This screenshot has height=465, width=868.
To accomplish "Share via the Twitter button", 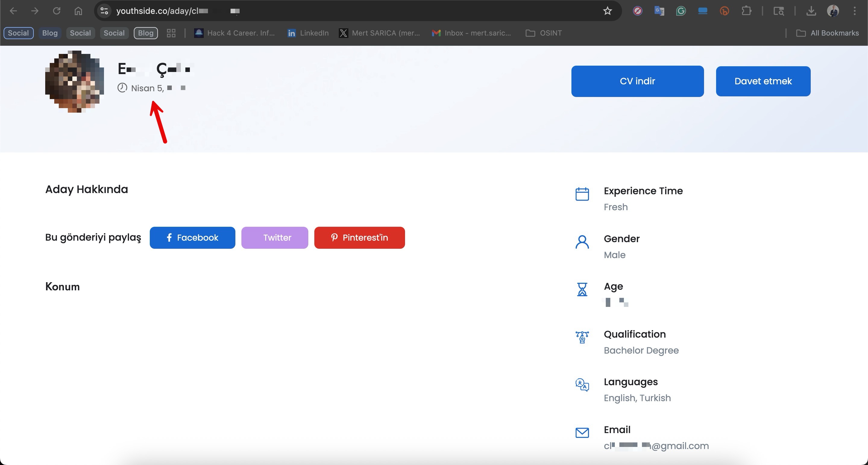I will point(275,238).
